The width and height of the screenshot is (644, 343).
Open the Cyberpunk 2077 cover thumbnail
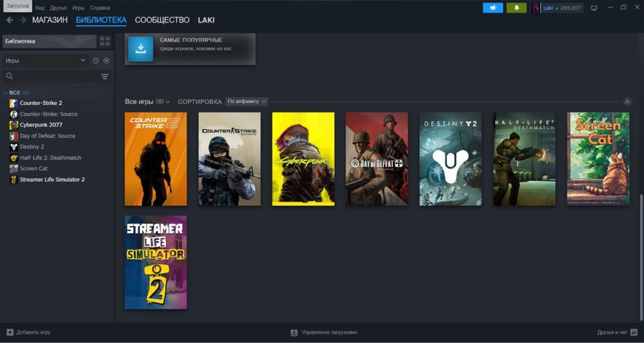303,159
